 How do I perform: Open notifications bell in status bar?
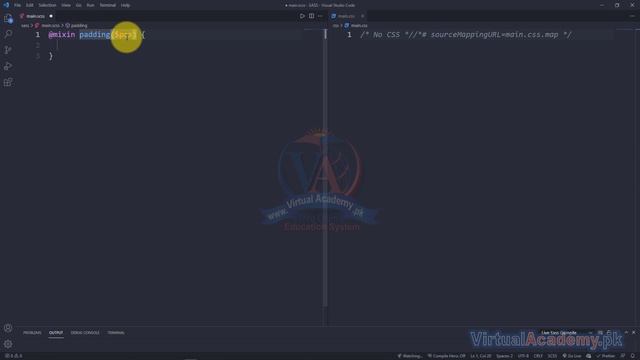[633, 356]
